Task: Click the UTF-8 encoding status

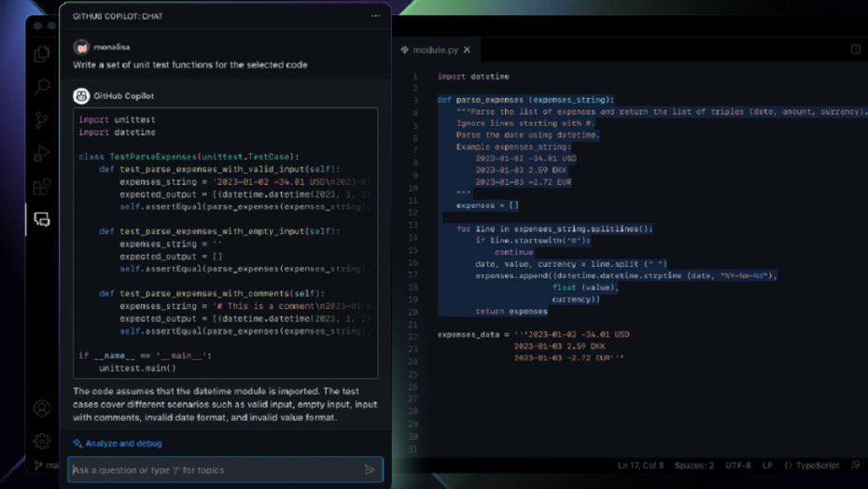Action: (x=738, y=465)
